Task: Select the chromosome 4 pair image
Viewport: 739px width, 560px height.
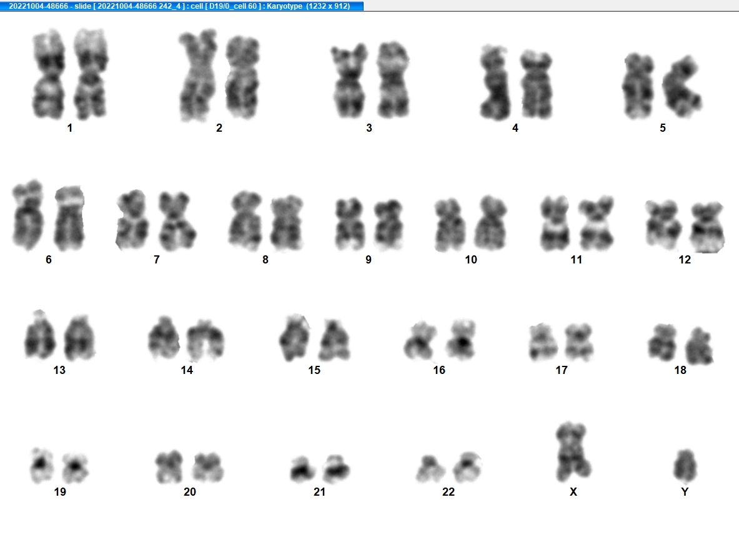Action: pos(516,83)
